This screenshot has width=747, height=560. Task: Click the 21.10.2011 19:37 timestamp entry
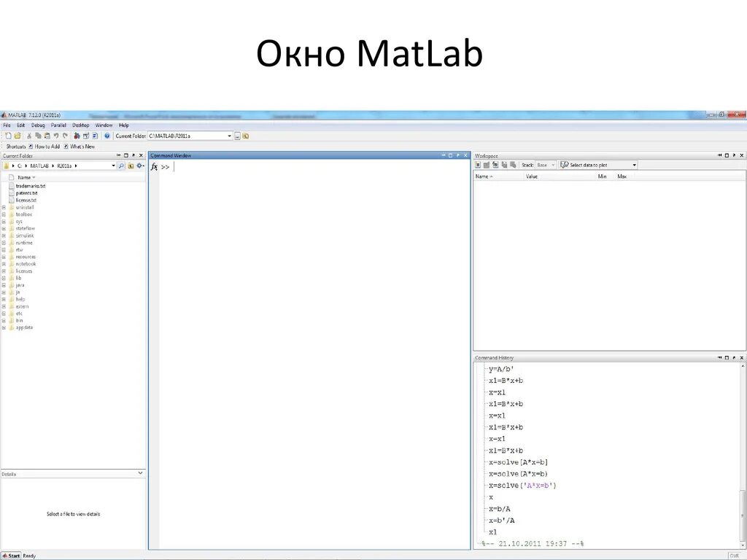533,544
